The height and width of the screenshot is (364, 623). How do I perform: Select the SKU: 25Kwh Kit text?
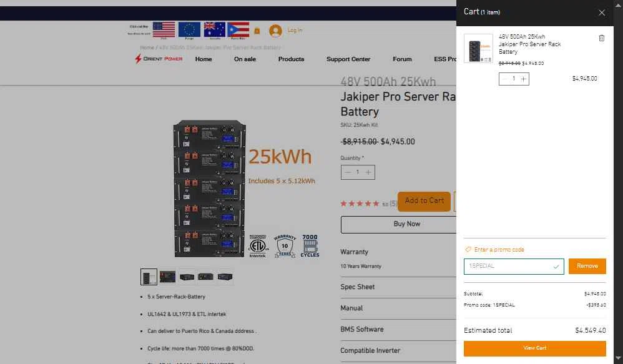(x=359, y=125)
